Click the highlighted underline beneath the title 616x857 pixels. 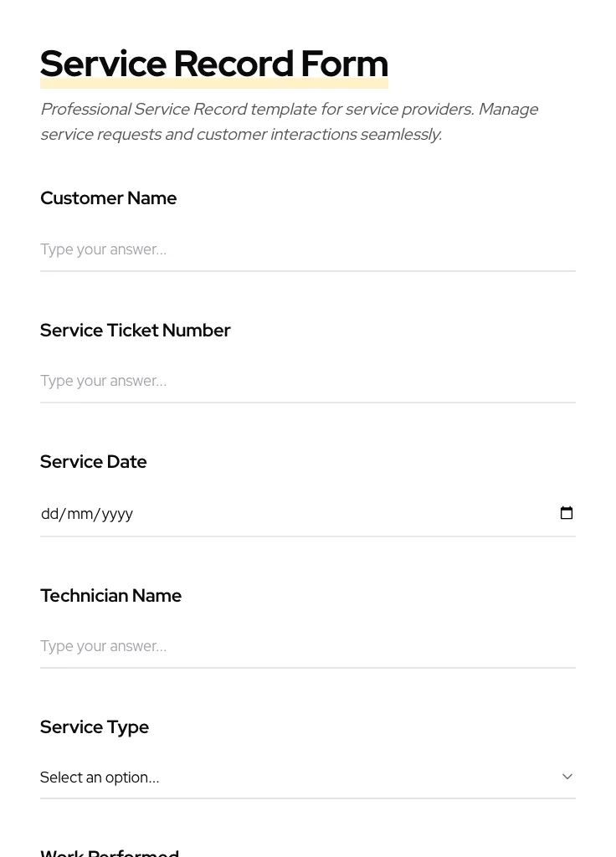coord(214,84)
